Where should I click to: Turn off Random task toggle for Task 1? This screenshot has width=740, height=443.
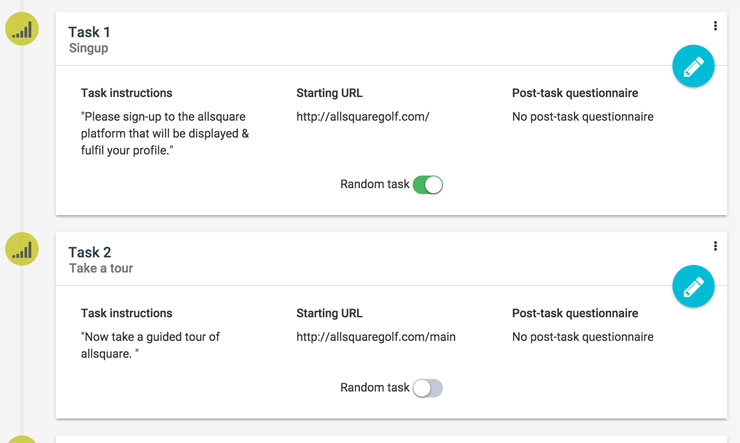(428, 184)
